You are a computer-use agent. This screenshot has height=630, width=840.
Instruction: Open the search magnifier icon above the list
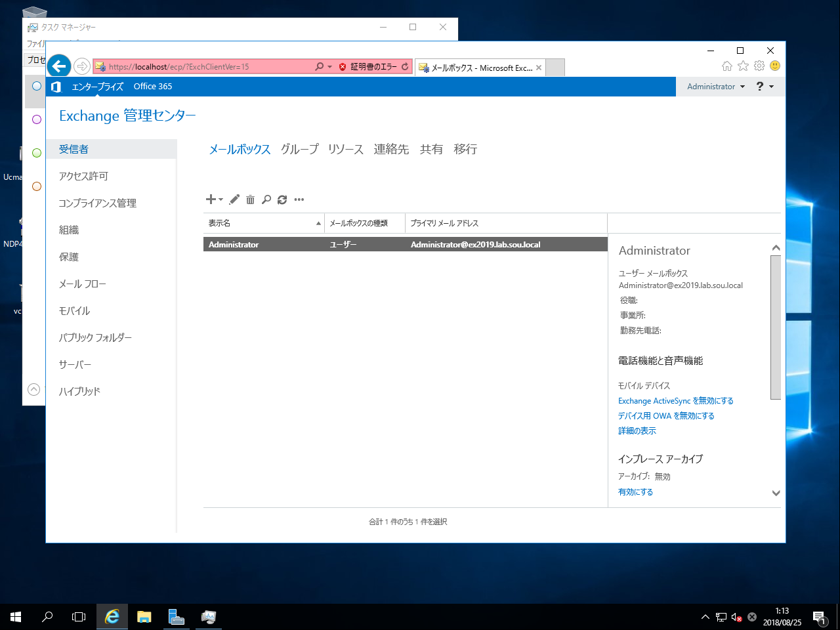(x=266, y=199)
